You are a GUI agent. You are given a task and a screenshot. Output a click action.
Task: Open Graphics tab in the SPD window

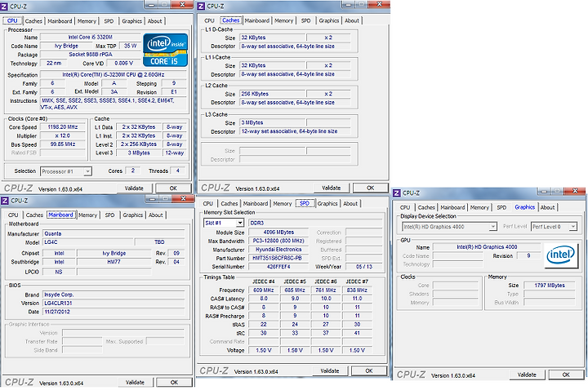tap(327, 203)
